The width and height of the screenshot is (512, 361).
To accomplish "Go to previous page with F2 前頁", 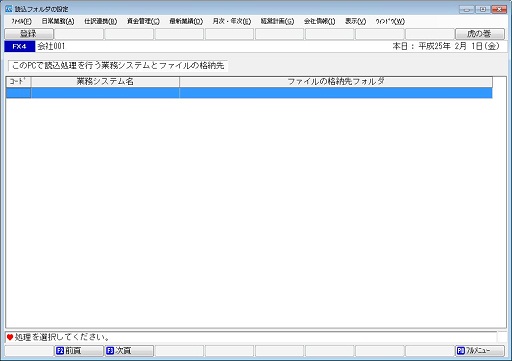I will (79, 351).
